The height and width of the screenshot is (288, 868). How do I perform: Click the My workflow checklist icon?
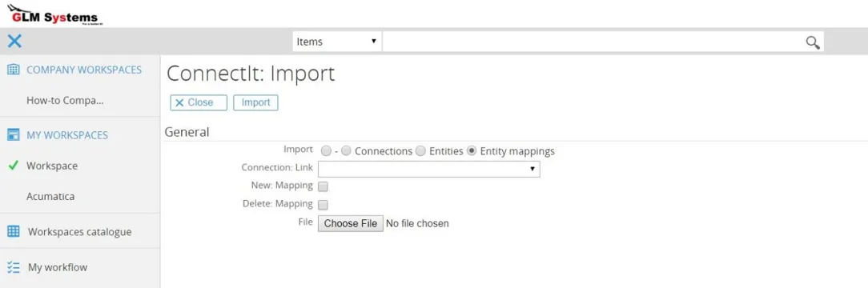(x=14, y=267)
